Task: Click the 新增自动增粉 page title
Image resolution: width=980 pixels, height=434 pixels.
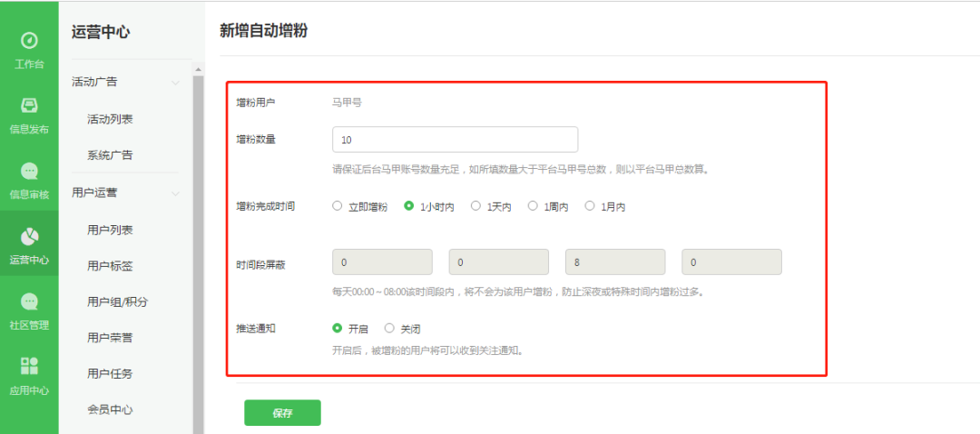Action: (264, 31)
